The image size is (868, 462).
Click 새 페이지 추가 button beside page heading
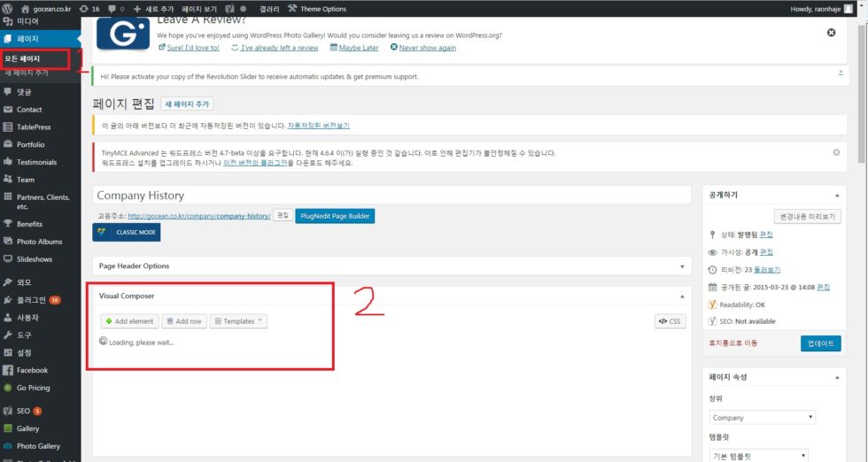click(x=187, y=104)
